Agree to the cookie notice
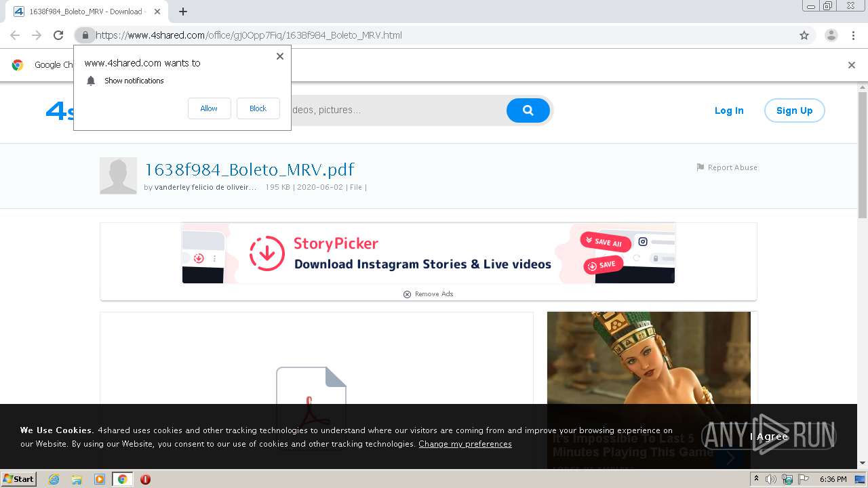This screenshot has width=868, height=488. point(769,436)
